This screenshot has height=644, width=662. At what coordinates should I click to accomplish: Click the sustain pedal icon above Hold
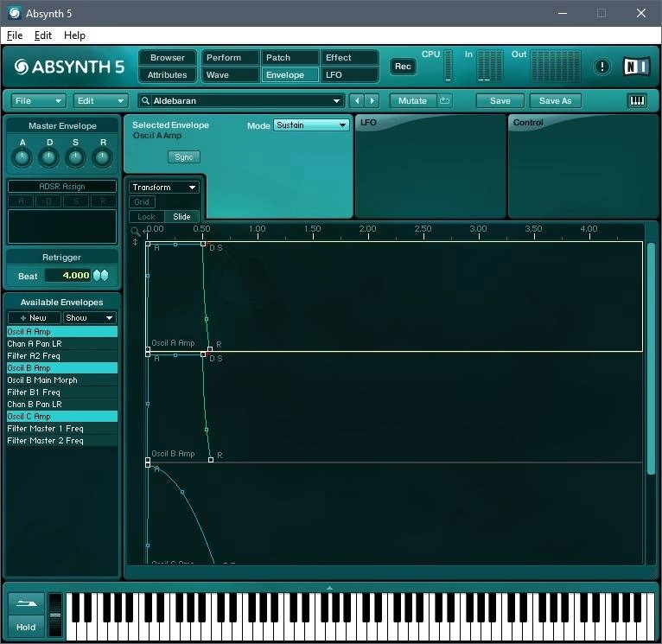tap(26, 604)
